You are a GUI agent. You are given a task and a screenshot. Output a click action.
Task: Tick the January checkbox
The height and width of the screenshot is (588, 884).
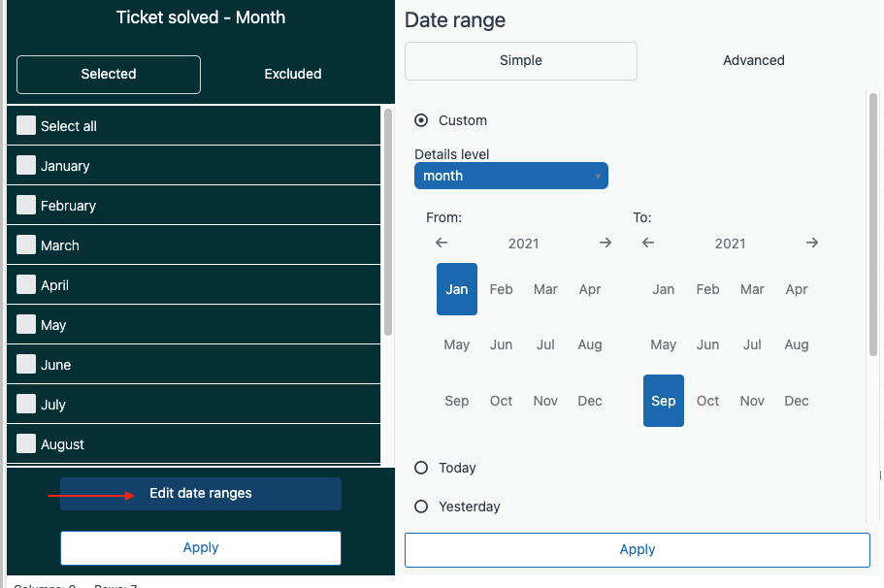click(26, 166)
